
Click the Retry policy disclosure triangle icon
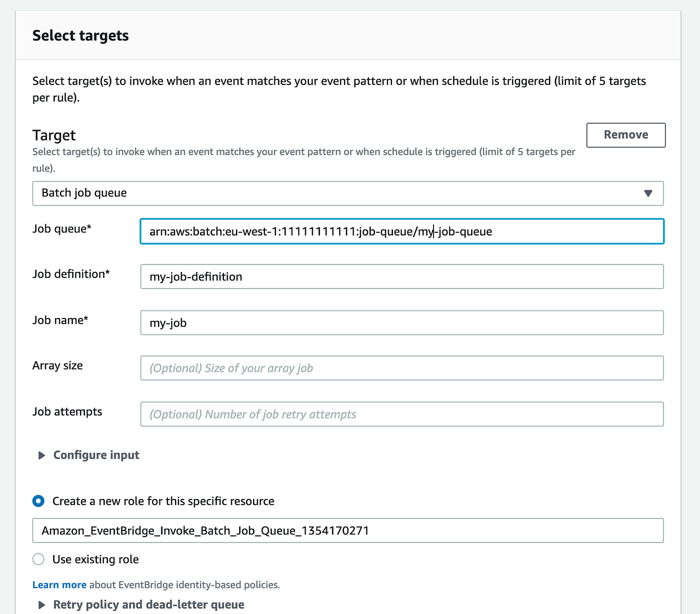(42, 605)
